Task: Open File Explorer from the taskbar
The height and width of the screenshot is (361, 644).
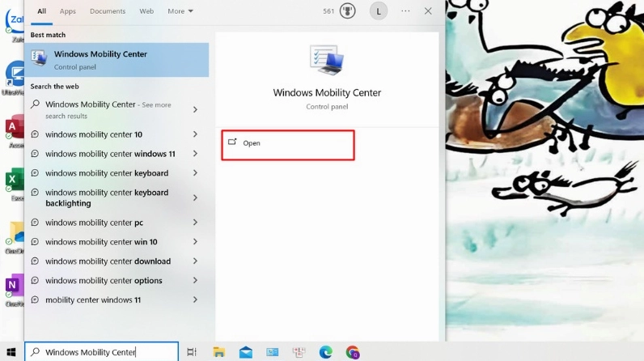Action: click(218, 352)
